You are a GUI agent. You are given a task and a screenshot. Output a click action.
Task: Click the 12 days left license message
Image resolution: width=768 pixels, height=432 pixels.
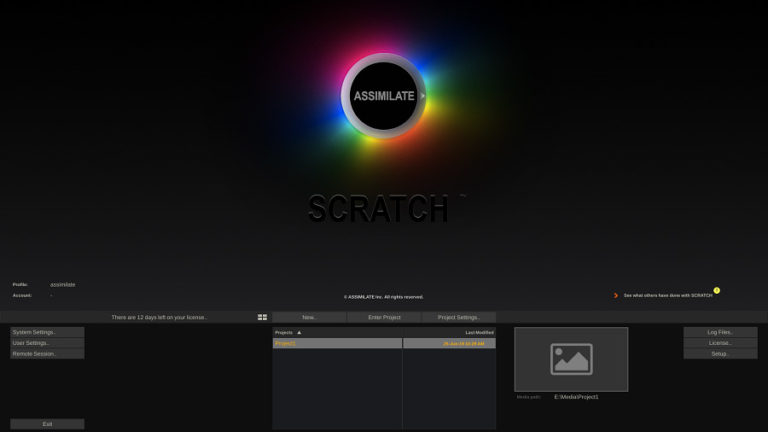point(159,317)
